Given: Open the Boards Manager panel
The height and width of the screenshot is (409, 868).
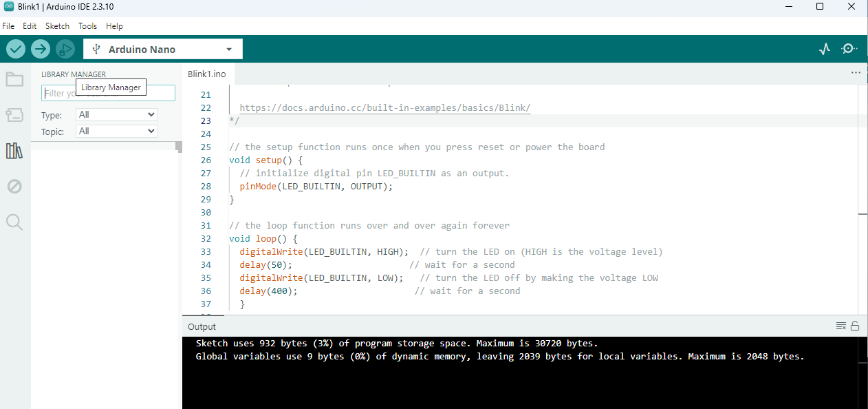Looking at the screenshot, I should (14, 115).
